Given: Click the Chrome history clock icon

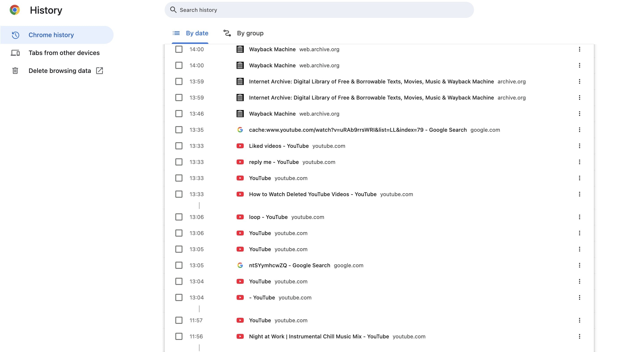Looking at the screenshot, I should 15,35.
